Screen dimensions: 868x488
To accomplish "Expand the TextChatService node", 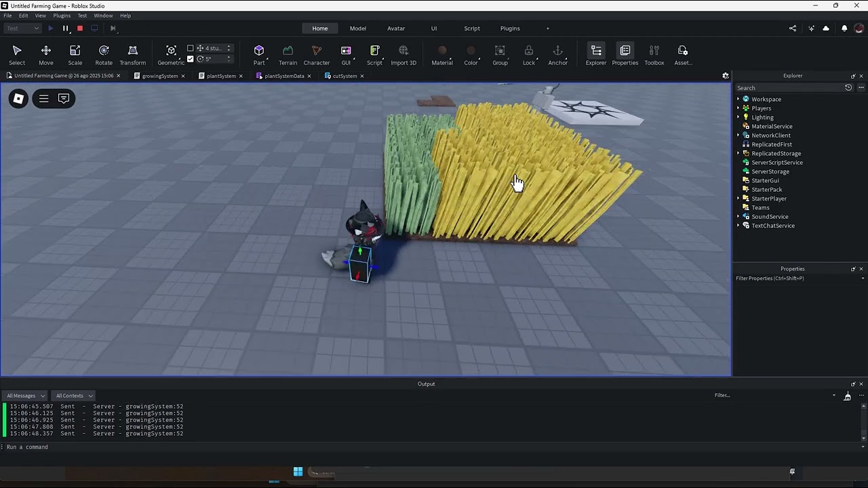I will [x=738, y=226].
